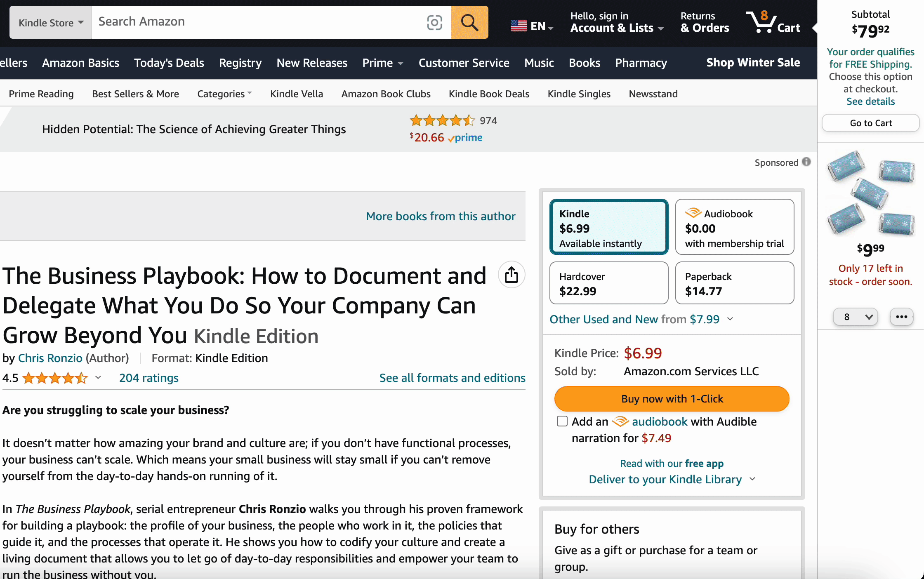Open See details for free shipping
Image resolution: width=924 pixels, height=579 pixels.
[871, 101]
